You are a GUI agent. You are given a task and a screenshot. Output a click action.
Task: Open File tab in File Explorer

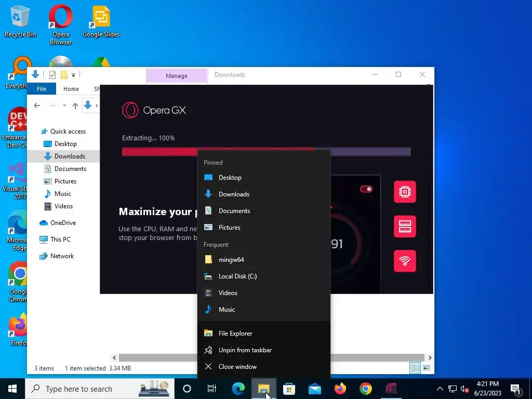(x=42, y=88)
